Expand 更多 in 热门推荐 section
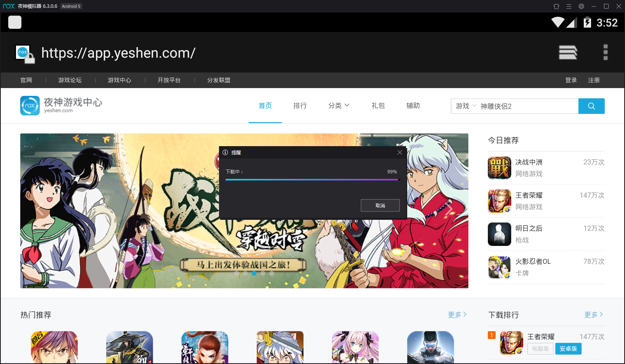This screenshot has width=625, height=364. (x=457, y=315)
